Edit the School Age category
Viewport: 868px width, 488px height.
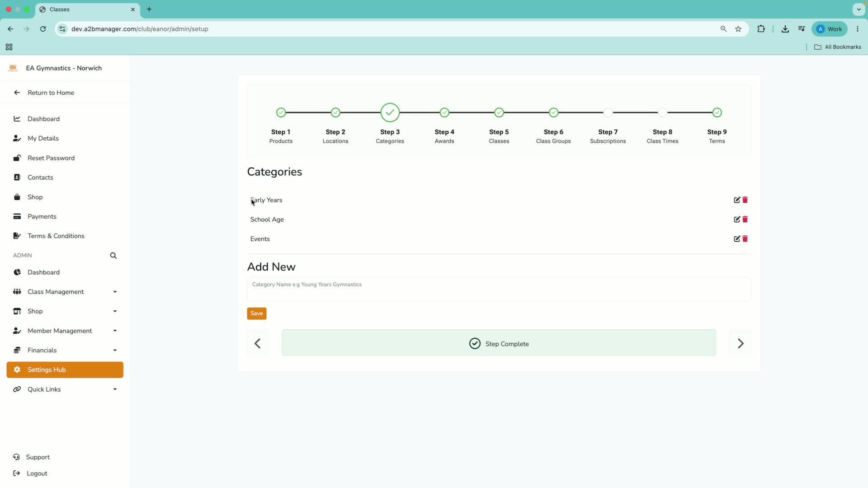(737, 219)
